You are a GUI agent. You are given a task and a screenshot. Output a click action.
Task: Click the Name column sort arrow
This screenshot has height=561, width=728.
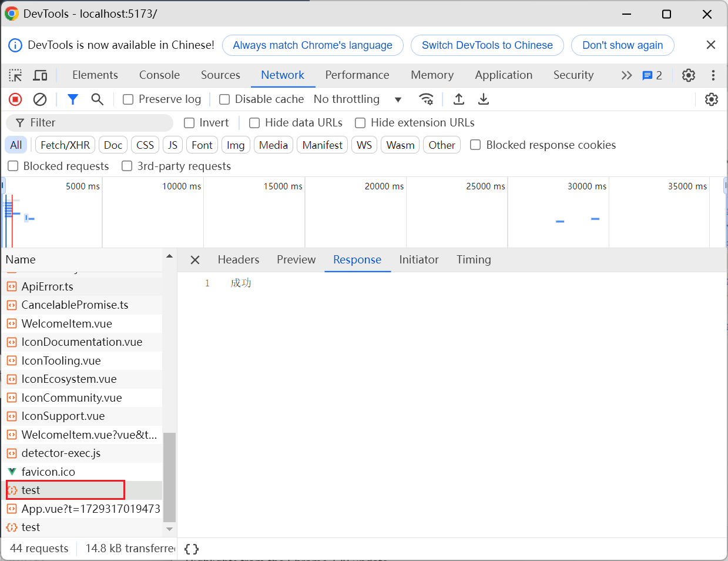pos(169,256)
